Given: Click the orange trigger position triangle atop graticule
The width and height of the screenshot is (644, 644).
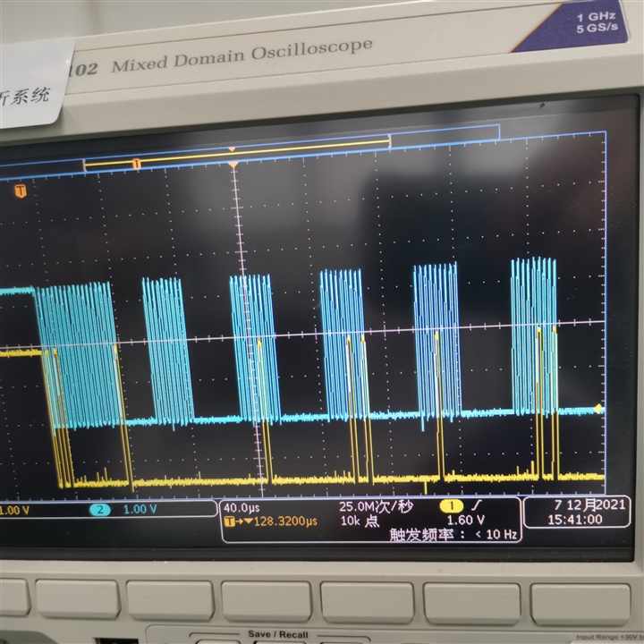Looking at the screenshot, I should [x=233, y=165].
